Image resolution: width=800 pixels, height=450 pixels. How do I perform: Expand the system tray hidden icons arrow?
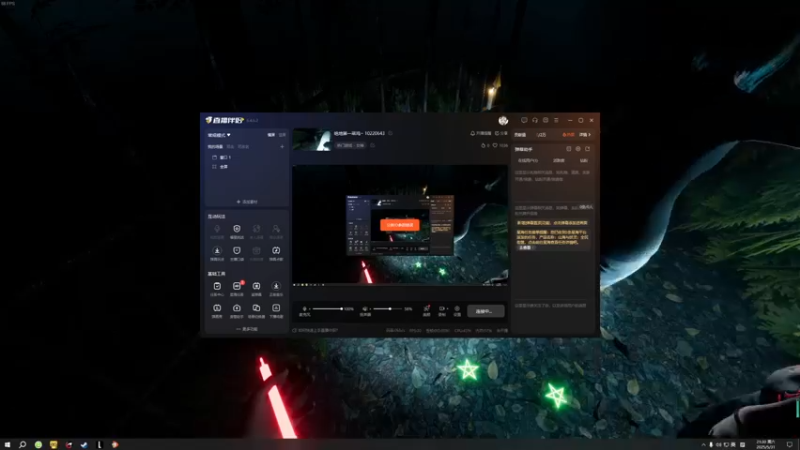point(704,445)
